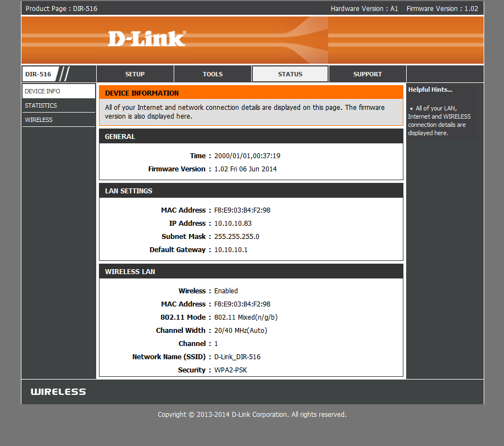Image resolution: width=504 pixels, height=446 pixels.
Task: Select the STATUS tab
Action: tap(290, 74)
